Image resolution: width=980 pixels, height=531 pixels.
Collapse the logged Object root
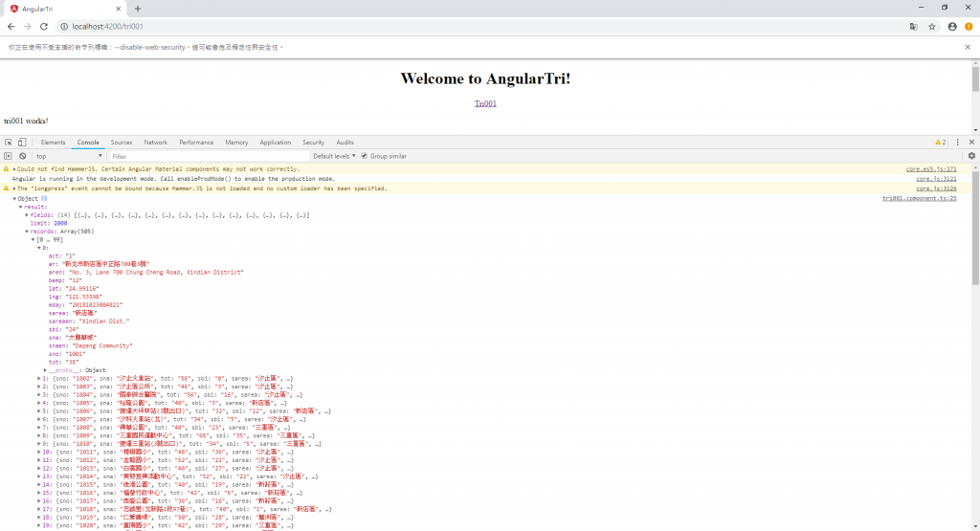pyautogui.click(x=14, y=199)
